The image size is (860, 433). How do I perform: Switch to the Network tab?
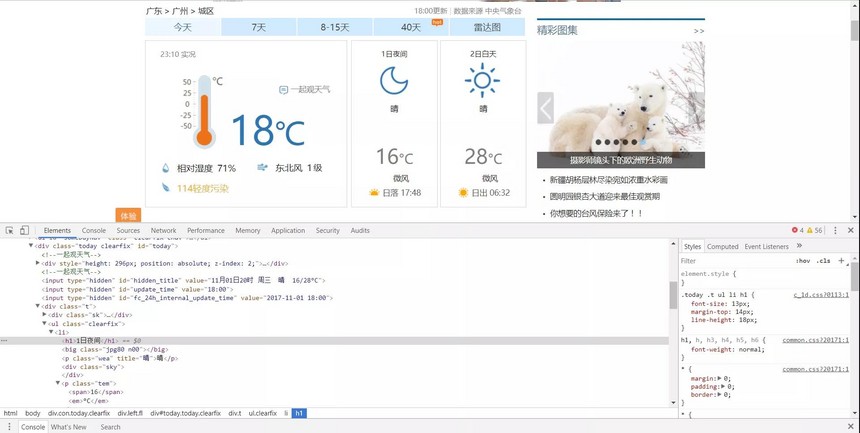point(163,230)
